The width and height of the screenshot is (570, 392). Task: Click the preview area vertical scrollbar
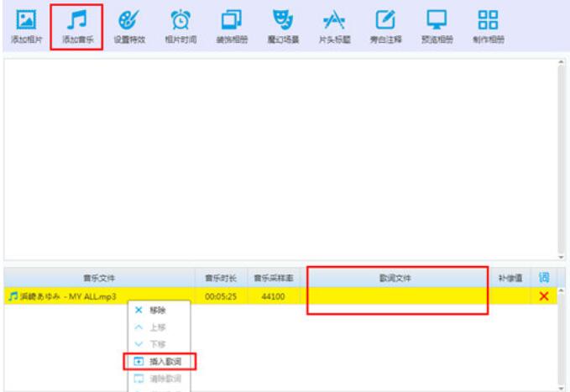coord(562,159)
